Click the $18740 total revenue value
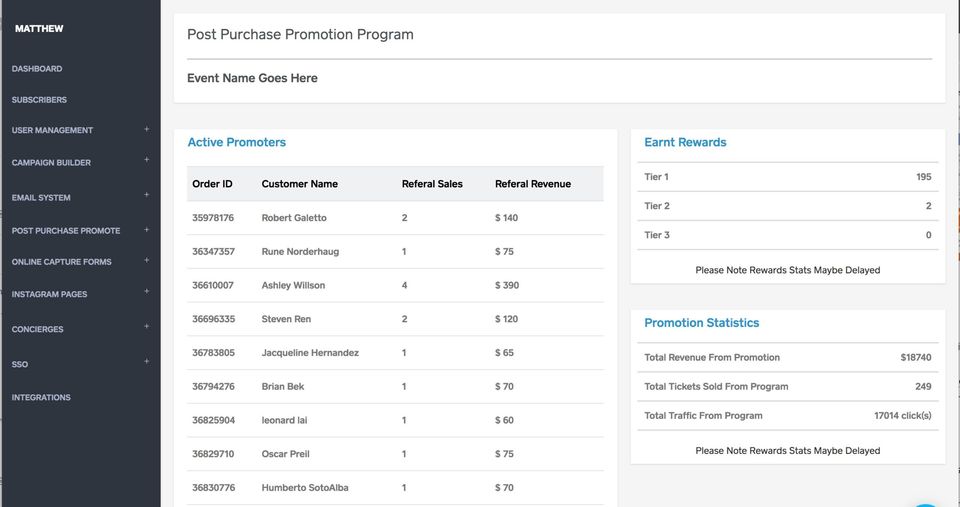The image size is (960, 507). click(x=916, y=357)
